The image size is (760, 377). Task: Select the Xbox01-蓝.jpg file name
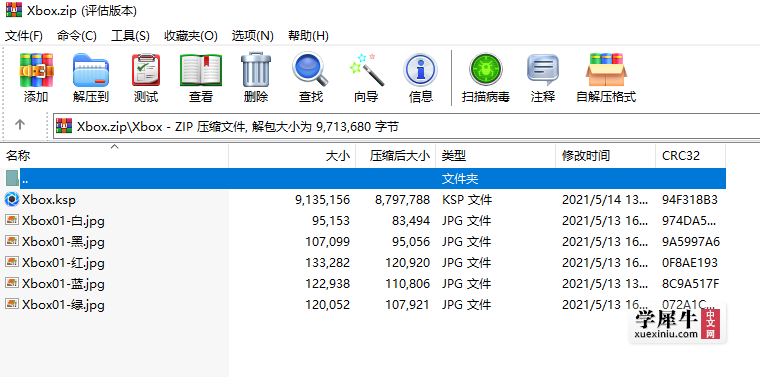click(63, 283)
